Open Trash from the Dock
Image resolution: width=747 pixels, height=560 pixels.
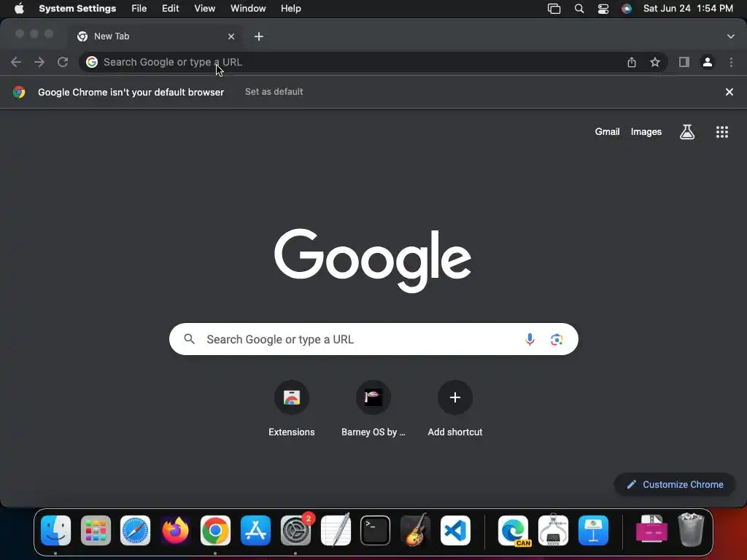point(691,529)
